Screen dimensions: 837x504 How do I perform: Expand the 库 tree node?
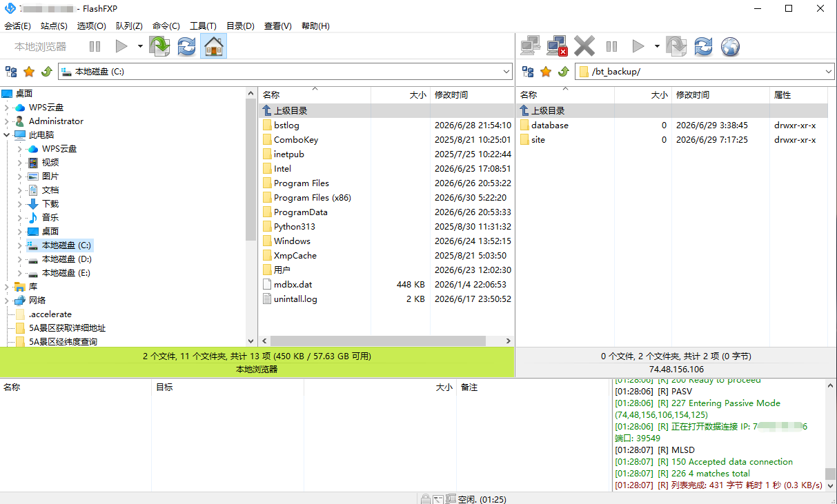tap(7, 287)
